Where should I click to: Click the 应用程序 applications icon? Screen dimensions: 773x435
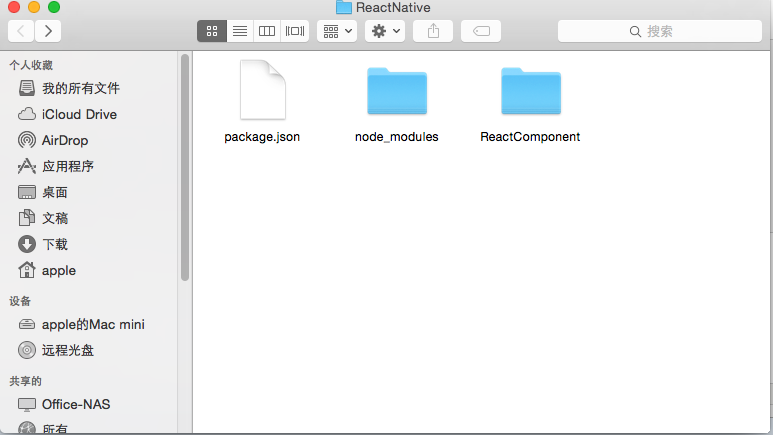27,166
